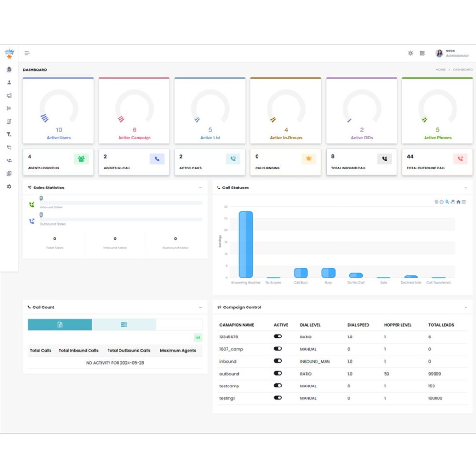Click the chart zoom-in icon
This screenshot has height=476, width=476.
click(x=436, y=202)
